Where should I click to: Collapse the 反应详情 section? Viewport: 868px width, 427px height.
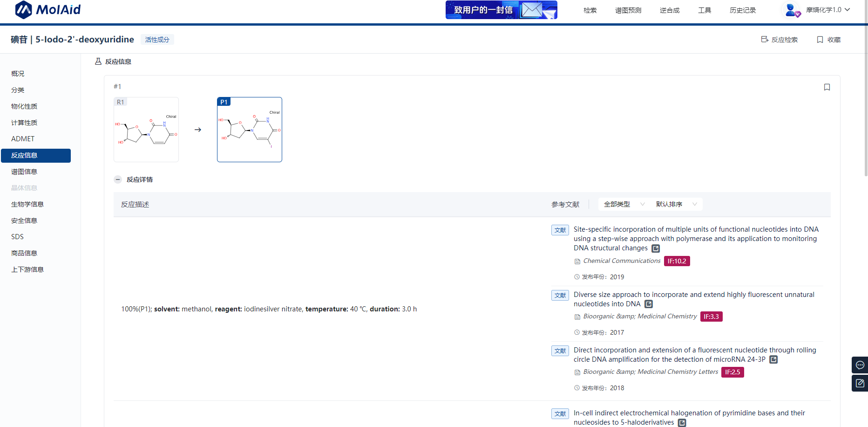118,179
